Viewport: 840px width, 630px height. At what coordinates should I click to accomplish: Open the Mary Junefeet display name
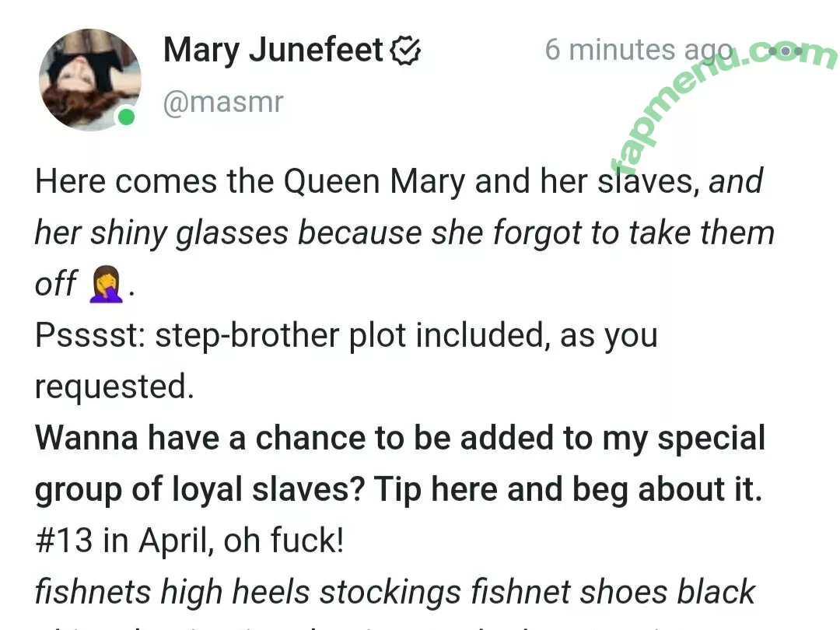coord(273,50)
